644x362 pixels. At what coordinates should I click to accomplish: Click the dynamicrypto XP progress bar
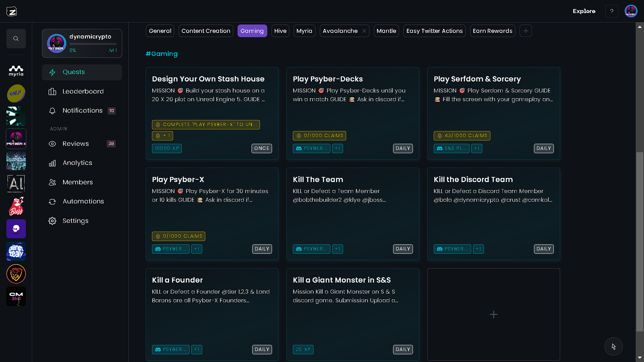pos(93,44)
